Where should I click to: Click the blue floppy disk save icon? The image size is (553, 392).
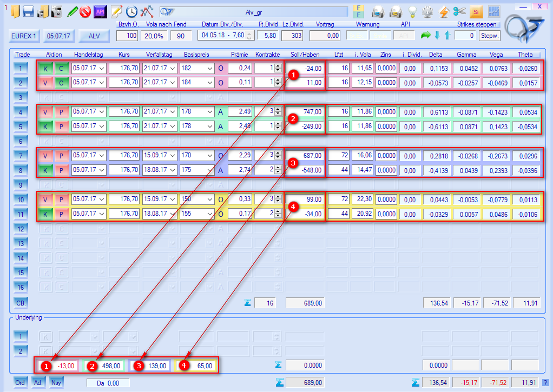pos(28,11)
